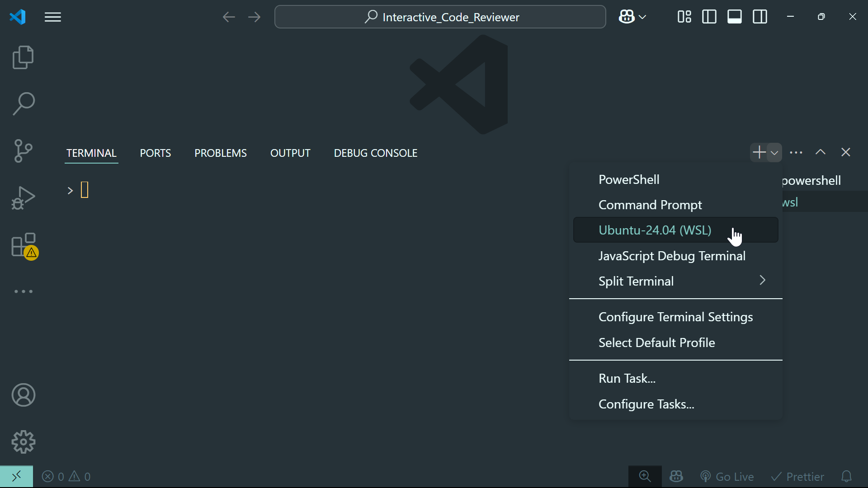Switch to the PORTS tab
The width and height of the screenshot is (868, 488).
coord(156,153)
